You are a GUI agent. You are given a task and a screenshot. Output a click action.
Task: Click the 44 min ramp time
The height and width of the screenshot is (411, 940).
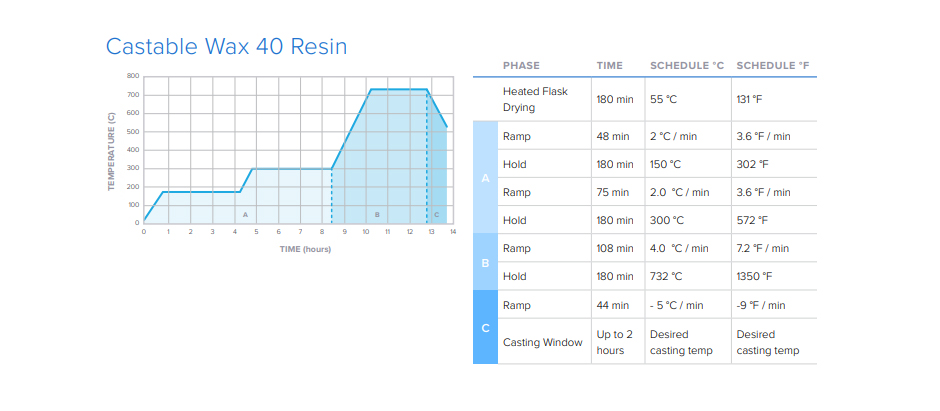coord(613,306)
